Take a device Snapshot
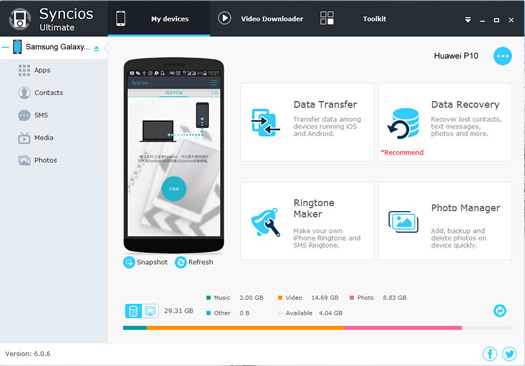The image size is (525, 366). coord(145,262)
